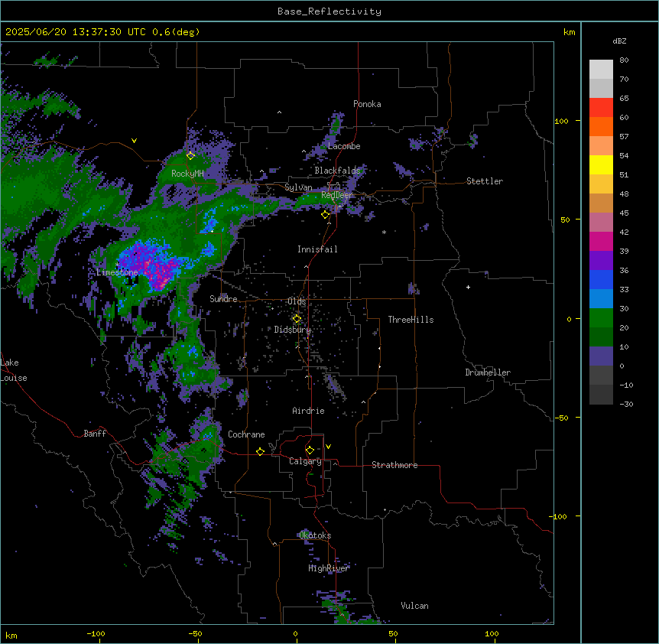Click the yellow diamond marker below RedDeer

pos(326,215)
